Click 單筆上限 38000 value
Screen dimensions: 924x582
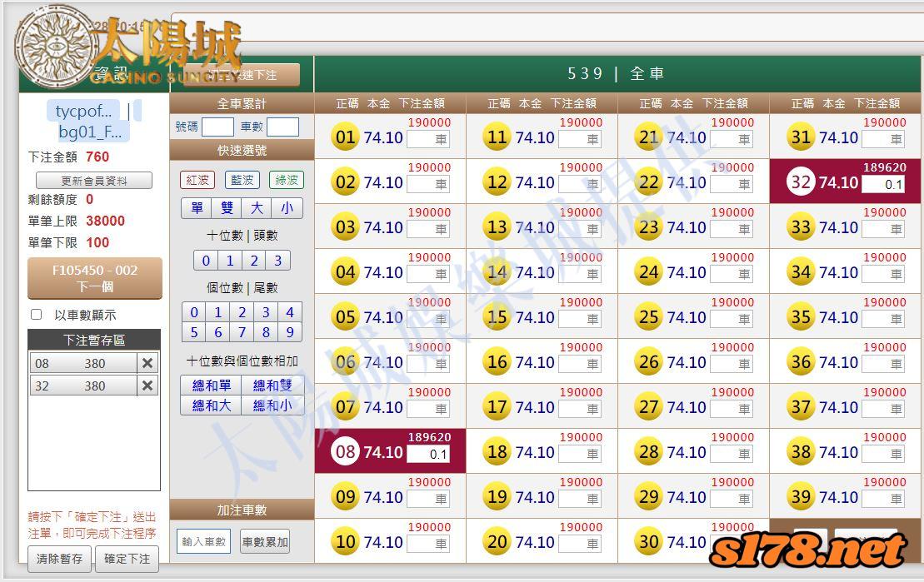106,221
